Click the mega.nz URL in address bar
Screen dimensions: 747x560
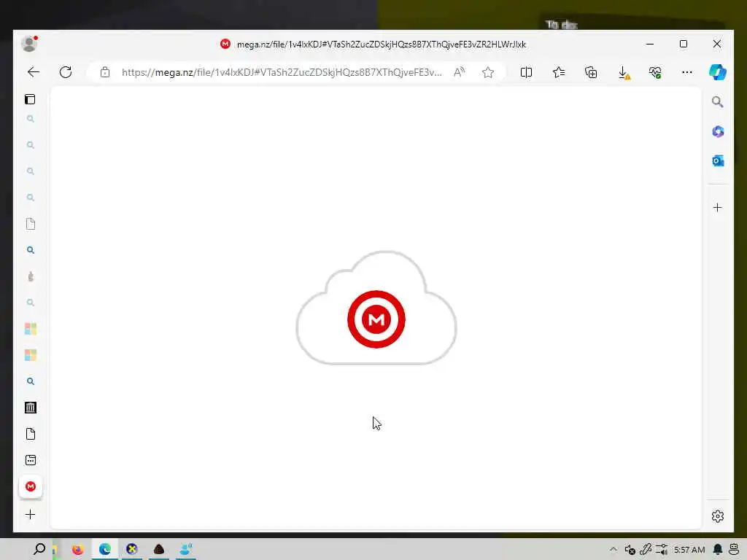[282, 72]
